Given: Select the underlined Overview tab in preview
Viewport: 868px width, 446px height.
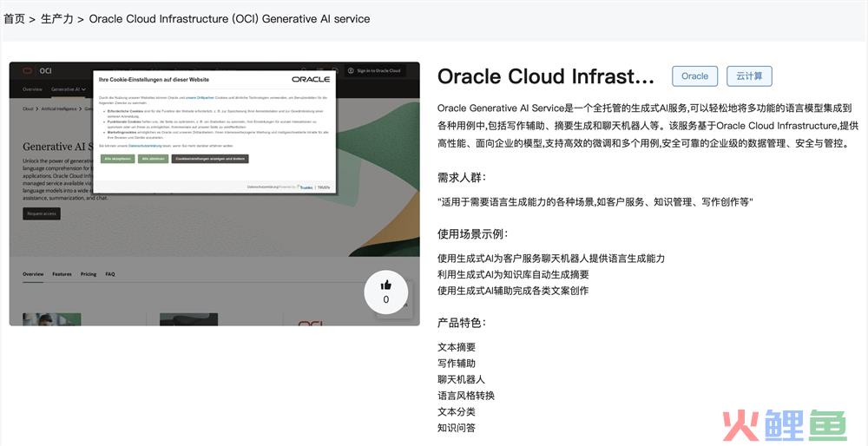Looking at the screenshot, I should click(x=33, y=274).
